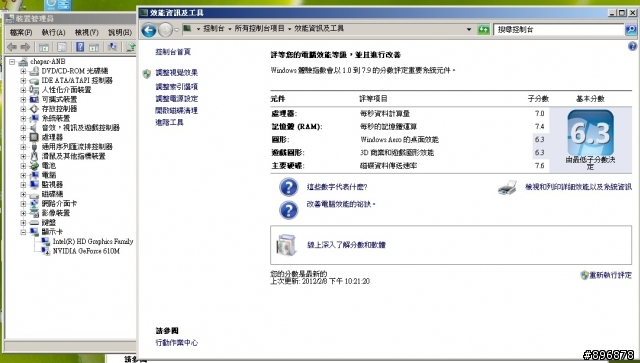Click the 監視器 monitor device icon
The width and height of the screenshot is (640, 363).
coord(34,185)
